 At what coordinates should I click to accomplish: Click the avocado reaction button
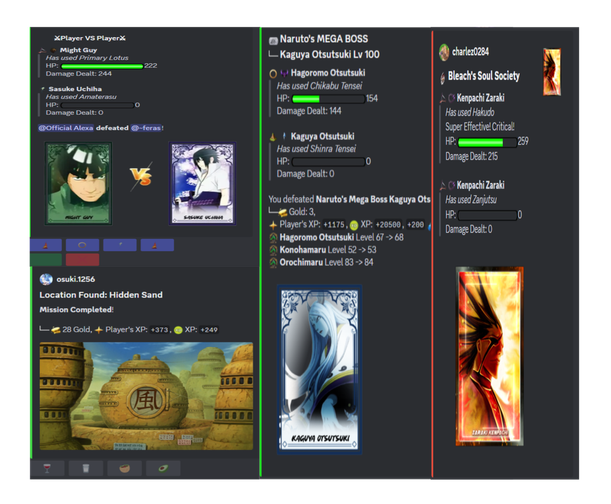click(x=163, y=468)
